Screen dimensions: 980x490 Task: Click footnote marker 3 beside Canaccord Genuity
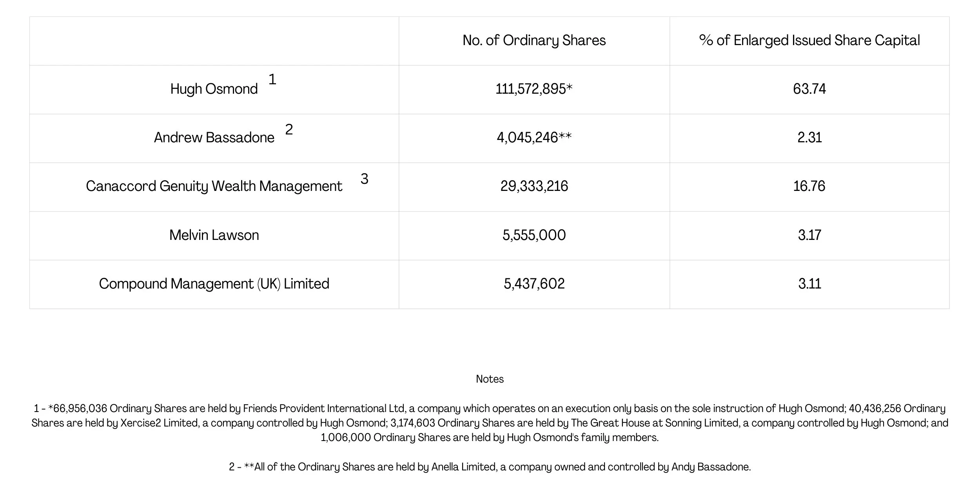pos(364,179)
